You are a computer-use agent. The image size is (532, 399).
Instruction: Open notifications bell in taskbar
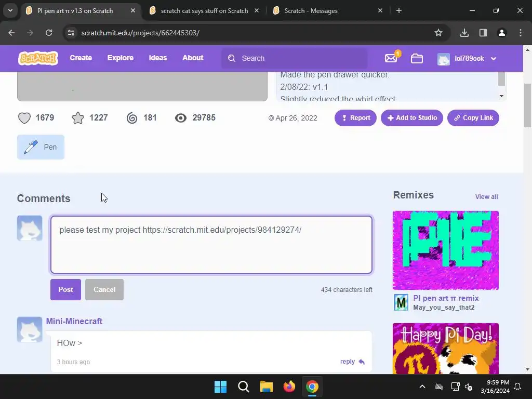(518, 387)
